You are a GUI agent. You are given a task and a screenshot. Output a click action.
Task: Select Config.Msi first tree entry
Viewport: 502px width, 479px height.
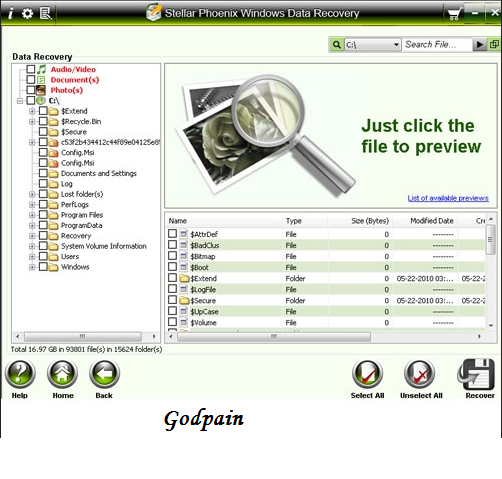(77, 153)
